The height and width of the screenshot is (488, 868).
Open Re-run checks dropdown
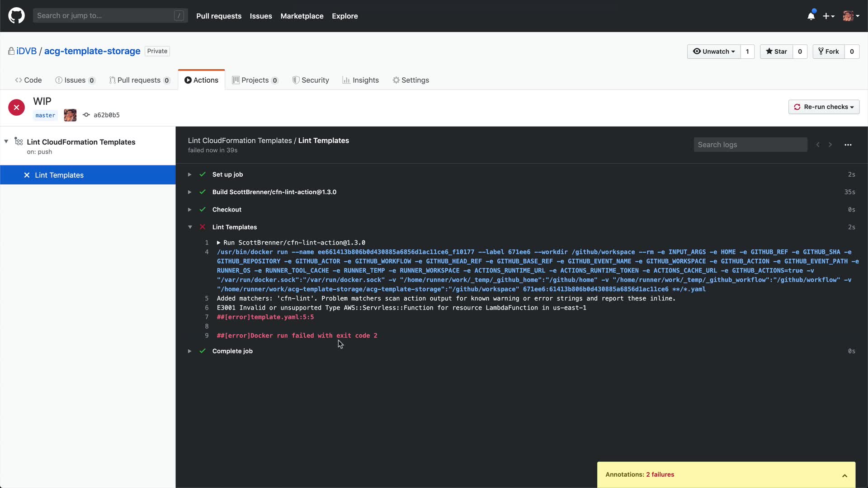pyautogui.click(x=824, y=107)
